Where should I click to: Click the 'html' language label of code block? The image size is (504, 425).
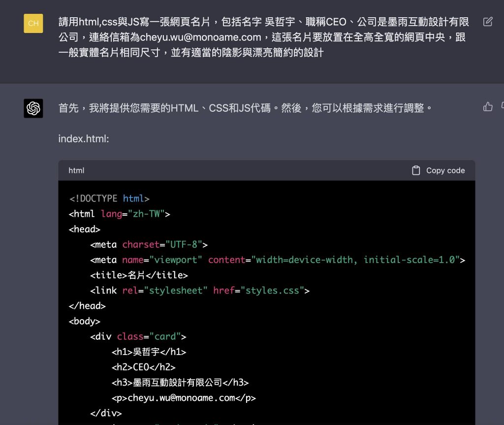tap(76, 170)
